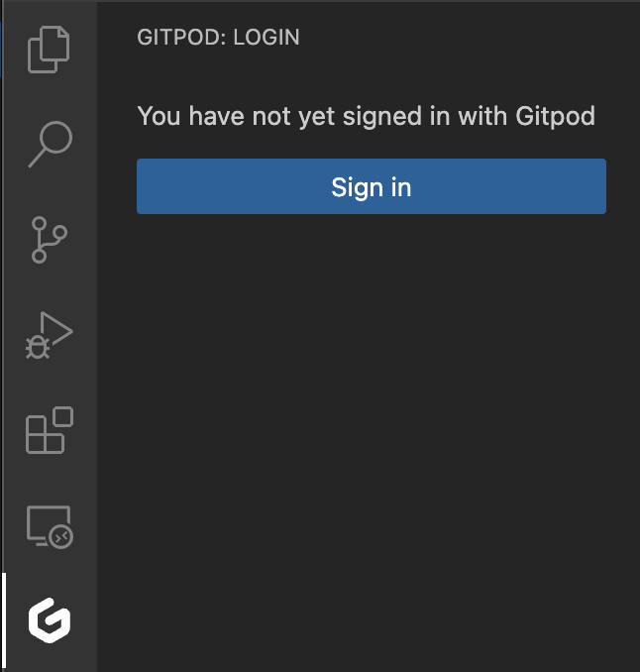The height and width of the screenshot is (672, 640).
Task: Click the Sign in button
Action: 371,186
